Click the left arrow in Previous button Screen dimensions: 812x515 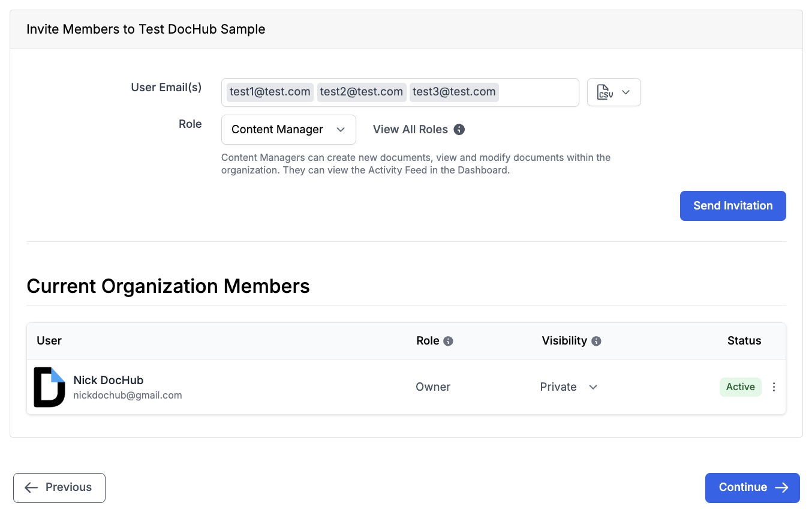[31, 487]
